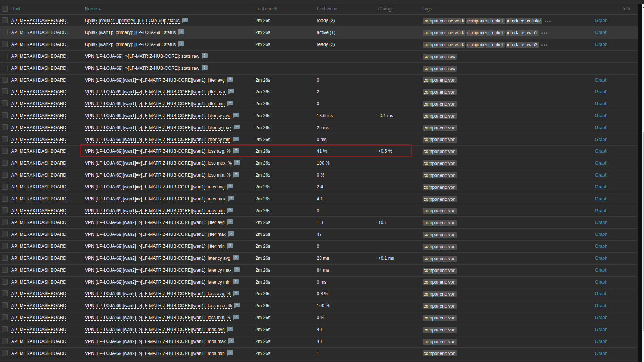Open help icon for wan2 jitter max item
This screenshot has height=362, width=644.
click(x=231, y=234)
